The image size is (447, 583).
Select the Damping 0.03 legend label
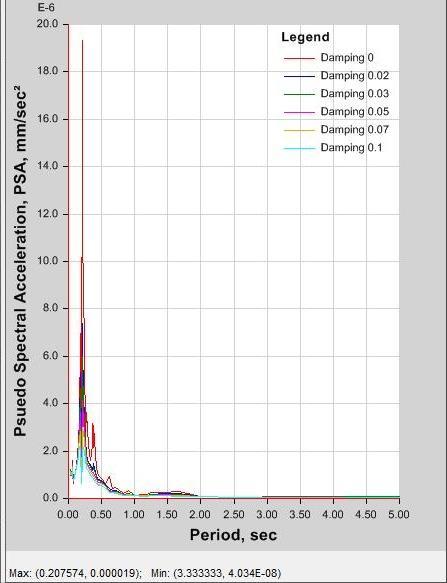(355, 94)
